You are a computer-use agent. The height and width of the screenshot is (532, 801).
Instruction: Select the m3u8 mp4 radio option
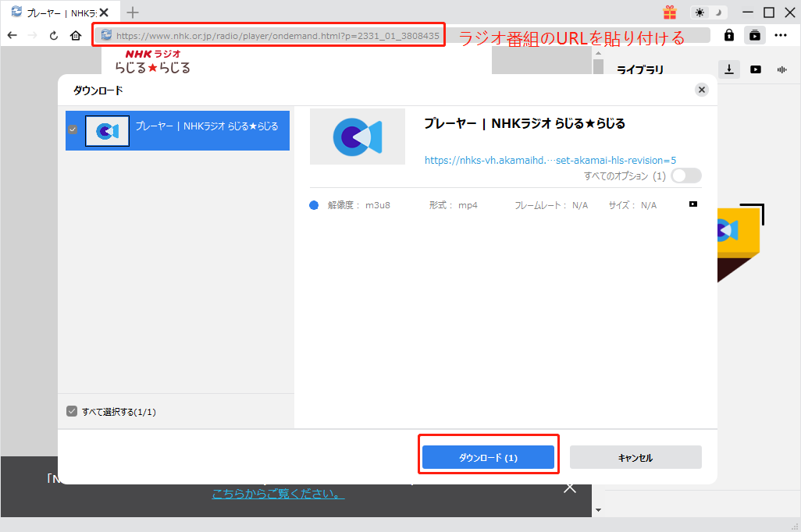point(314,205)
